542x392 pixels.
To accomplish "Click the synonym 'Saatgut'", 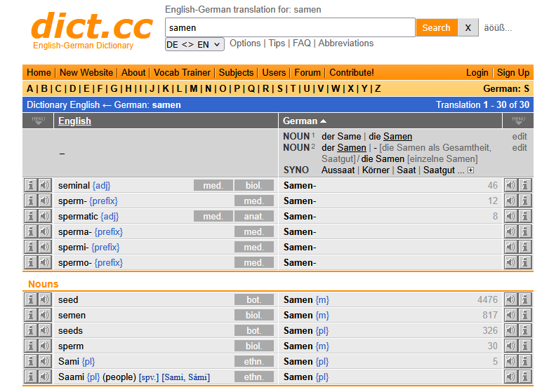I will (x=439, y=170).
